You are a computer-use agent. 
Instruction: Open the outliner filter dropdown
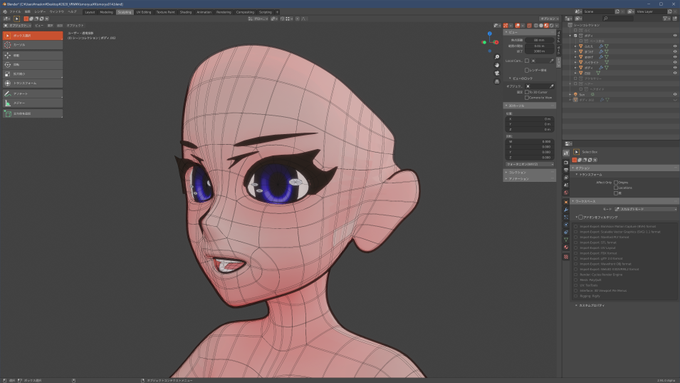tap(667, 19)
